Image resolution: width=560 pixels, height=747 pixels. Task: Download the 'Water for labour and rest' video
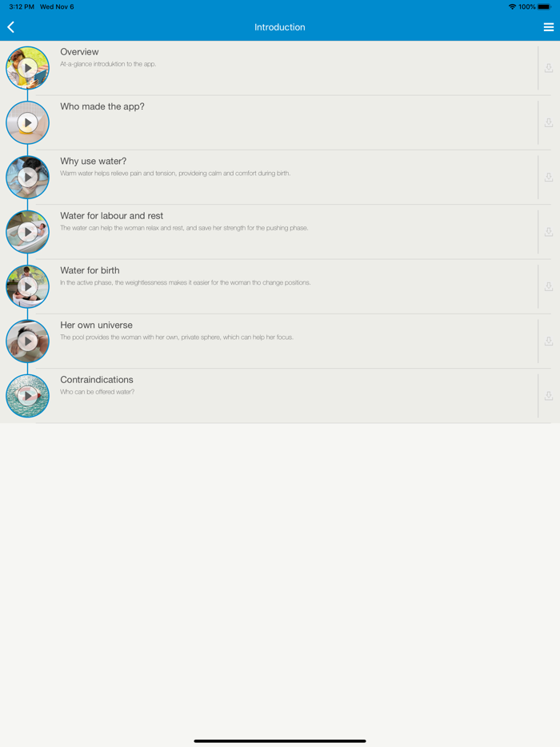point(549,232)
